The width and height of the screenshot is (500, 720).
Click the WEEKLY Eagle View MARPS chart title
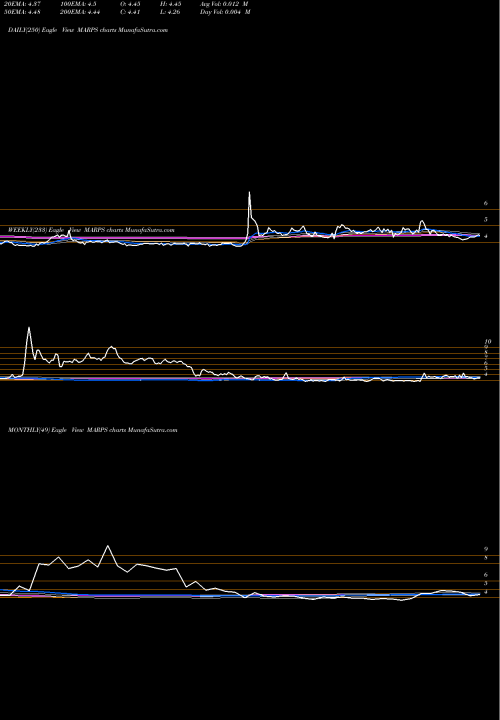click(91, 230)
